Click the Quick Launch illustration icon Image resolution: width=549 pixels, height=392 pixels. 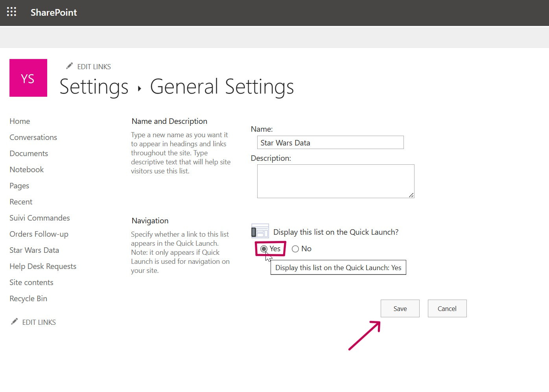tap(260, 231)
